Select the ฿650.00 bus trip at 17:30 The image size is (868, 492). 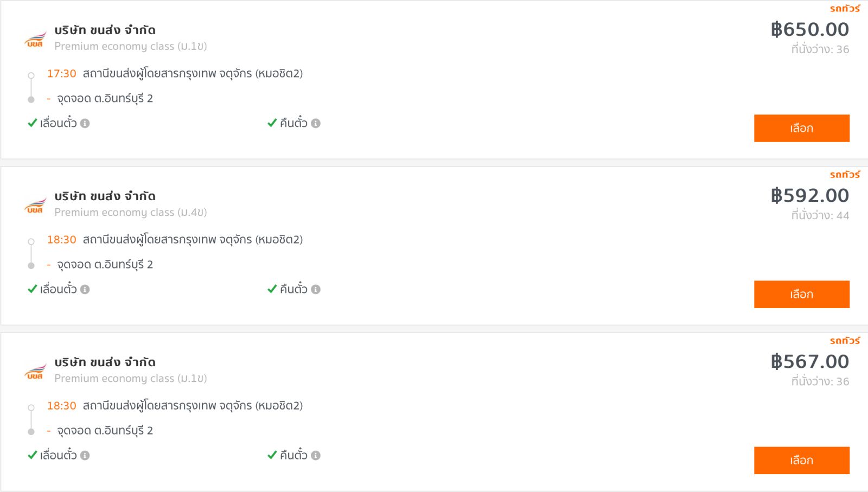click(801, 128)
